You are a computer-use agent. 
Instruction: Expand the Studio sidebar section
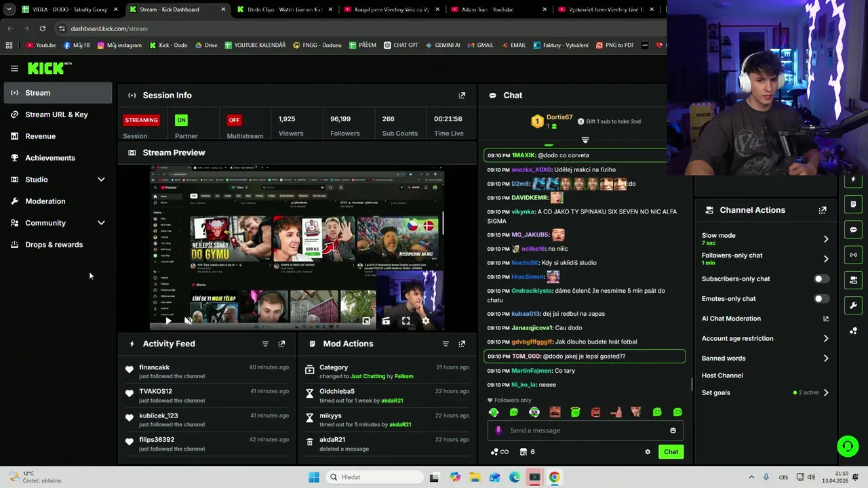tap(101, 180)
